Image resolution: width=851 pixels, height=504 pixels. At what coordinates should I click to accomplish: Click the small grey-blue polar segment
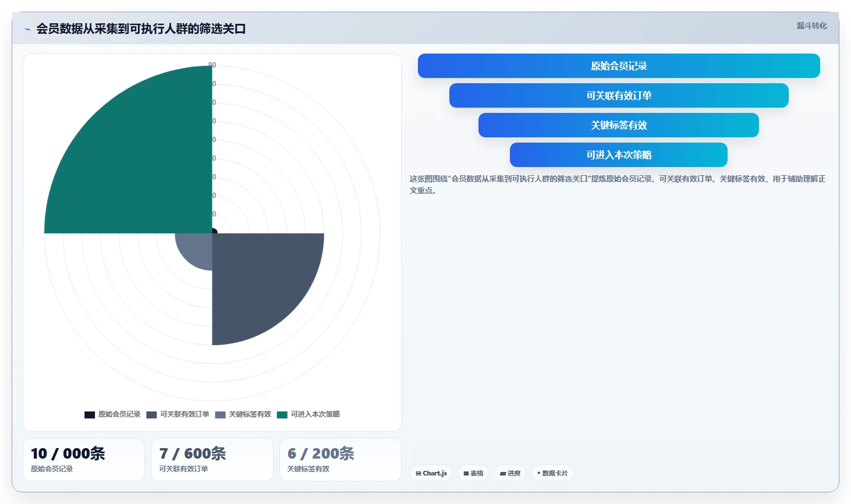[x=197, y=249]
